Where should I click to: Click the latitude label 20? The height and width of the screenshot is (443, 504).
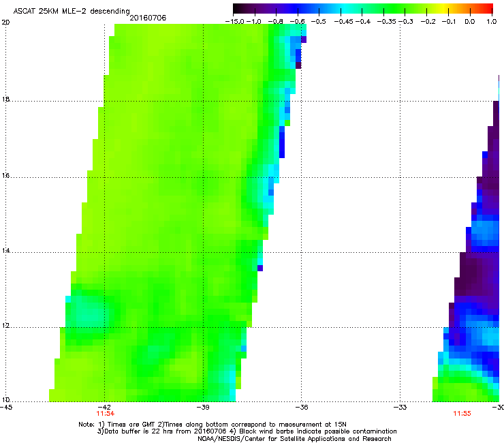coord(5,22)
